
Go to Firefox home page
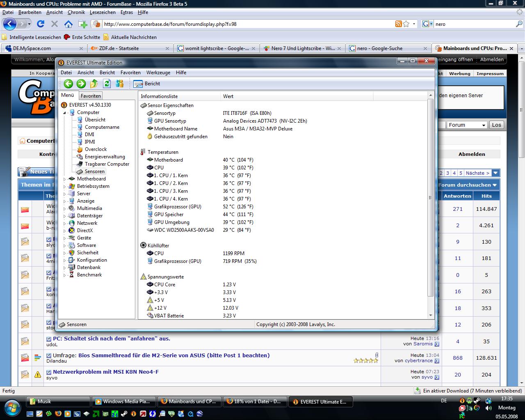coord(68,24)
